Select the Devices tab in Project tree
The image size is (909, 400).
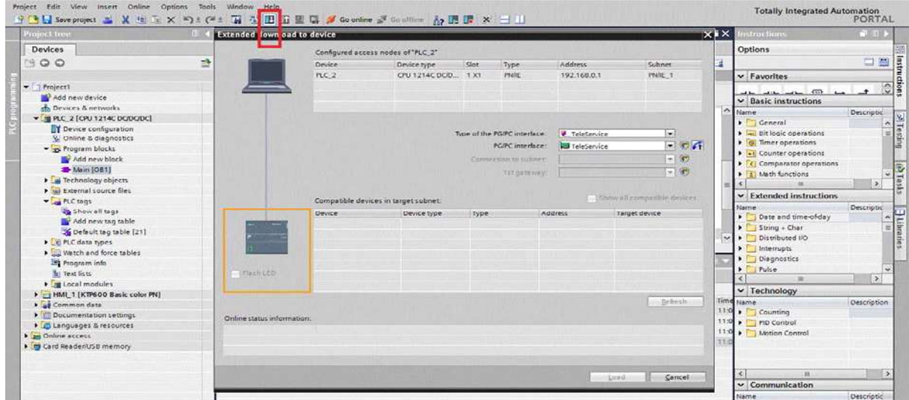[x=49, y=48]
